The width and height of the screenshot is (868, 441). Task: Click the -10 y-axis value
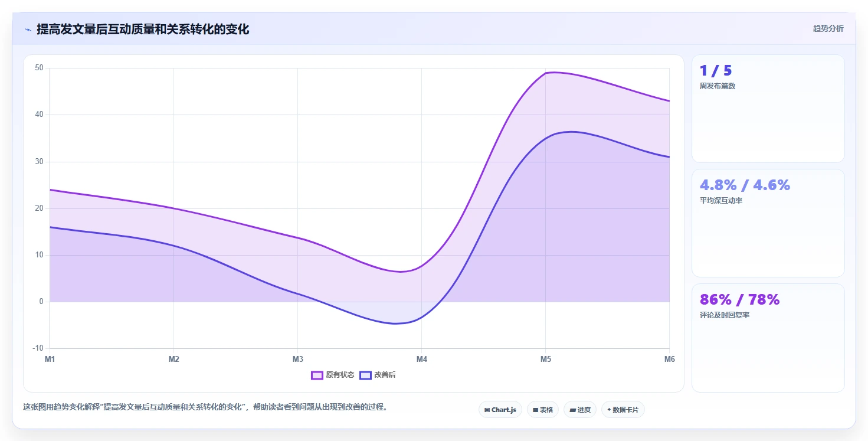[x=38, y=348]
